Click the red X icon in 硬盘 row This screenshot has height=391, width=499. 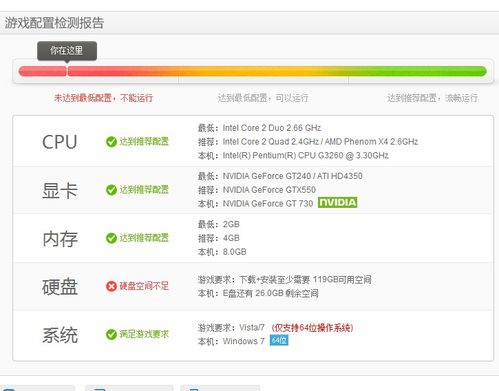click(x=111, y=286)
